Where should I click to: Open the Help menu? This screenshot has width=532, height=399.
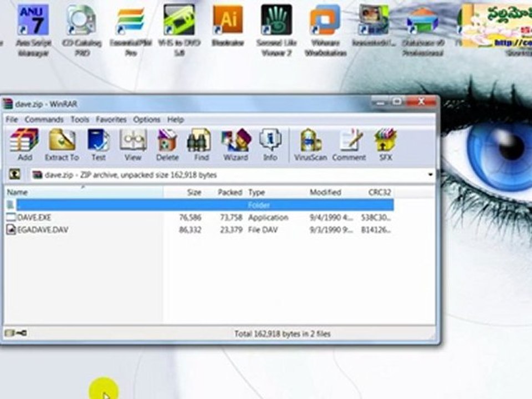click(176, 120)
